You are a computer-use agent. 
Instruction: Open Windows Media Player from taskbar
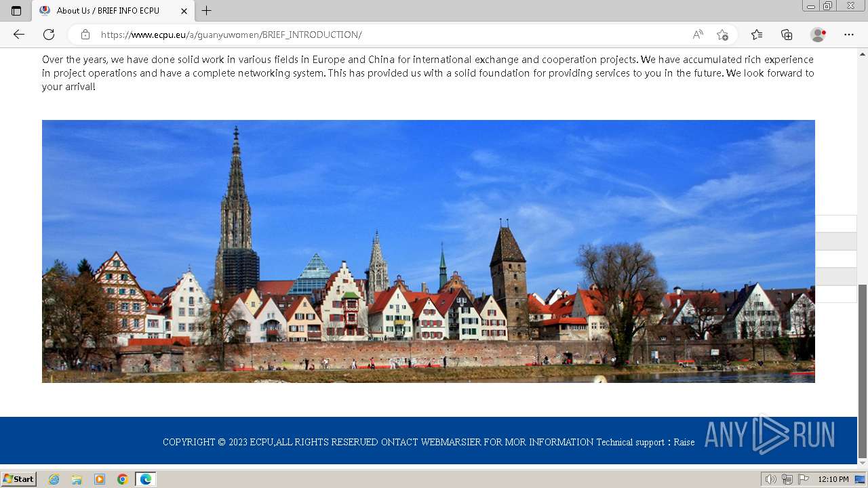click(100, 479)
